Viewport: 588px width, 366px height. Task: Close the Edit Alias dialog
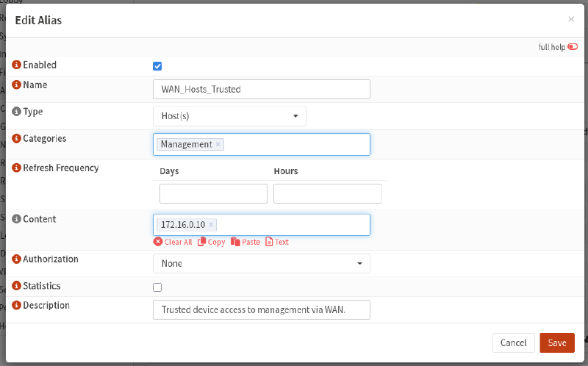(x=571, y=19)
